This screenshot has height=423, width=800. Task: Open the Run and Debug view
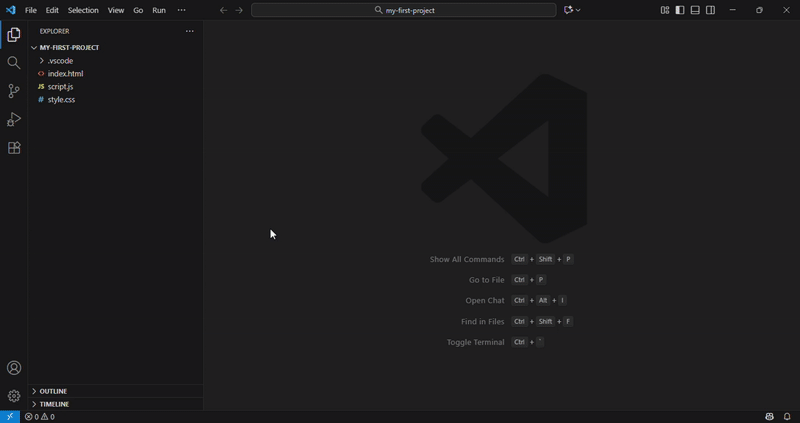point(14,119)
